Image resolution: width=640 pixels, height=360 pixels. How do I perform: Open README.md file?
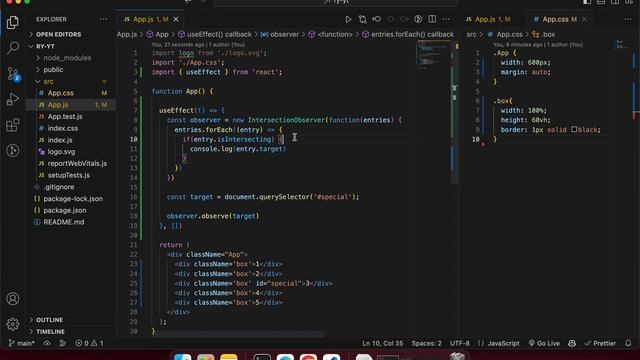click(64, 222)
